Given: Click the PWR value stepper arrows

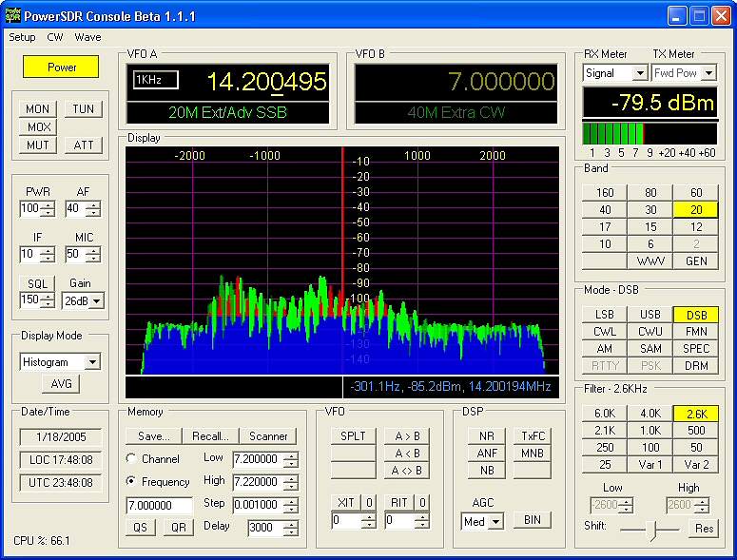Looking at the screenshot, I should 48,208.
